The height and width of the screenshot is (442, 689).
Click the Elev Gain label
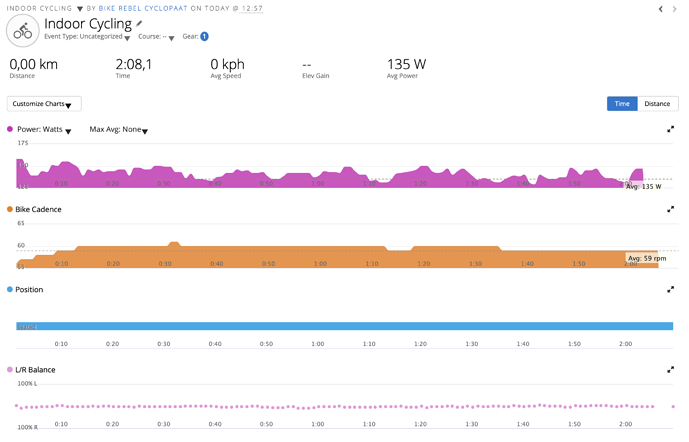point(315,76)
